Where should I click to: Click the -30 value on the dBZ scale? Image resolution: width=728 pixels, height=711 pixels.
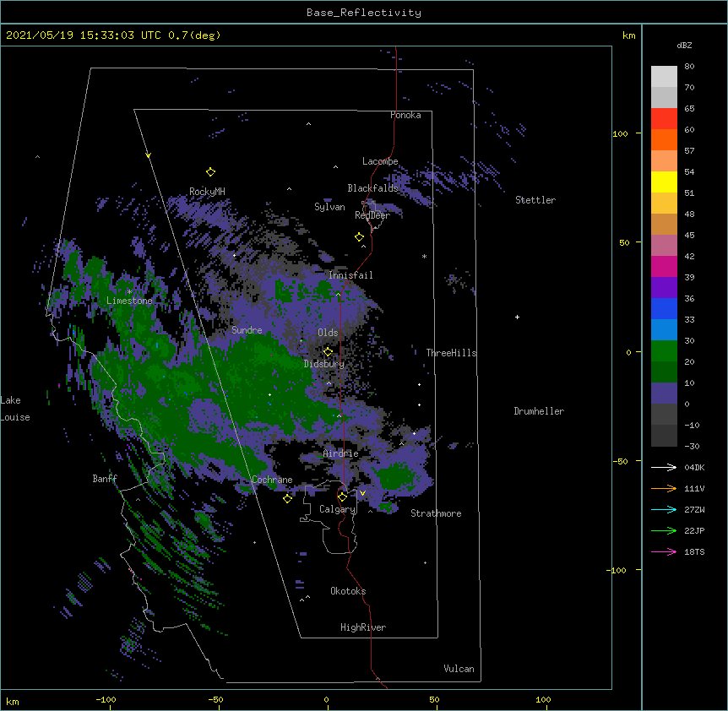pyautogui.click(x=692, y=446)
